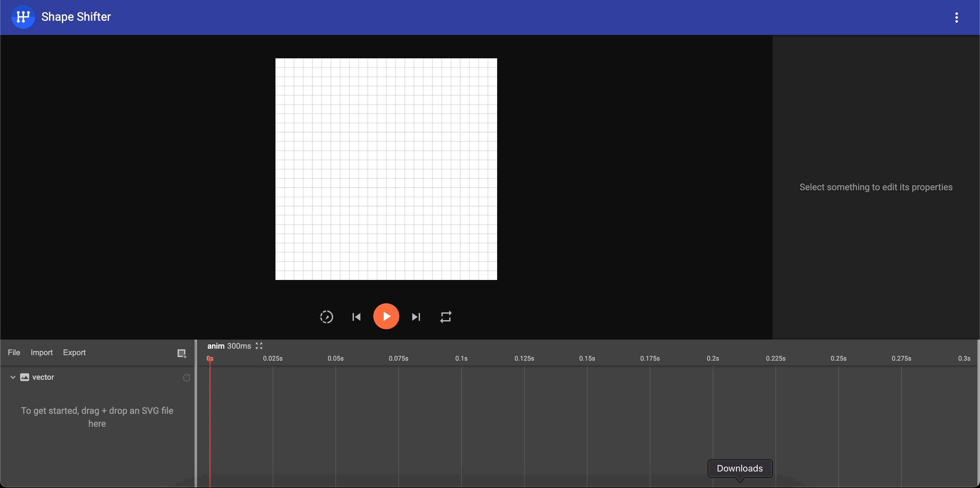This screenshot has width=980, height=488.
Task: Click the 0.15s mark on timeline ruler
Action: (587, 358)
